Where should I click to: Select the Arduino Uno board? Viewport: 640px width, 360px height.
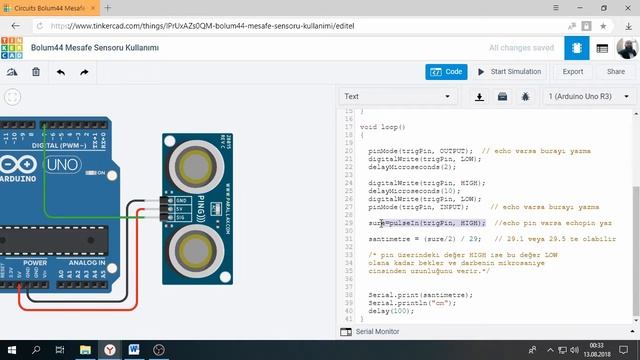click(60, 204)
